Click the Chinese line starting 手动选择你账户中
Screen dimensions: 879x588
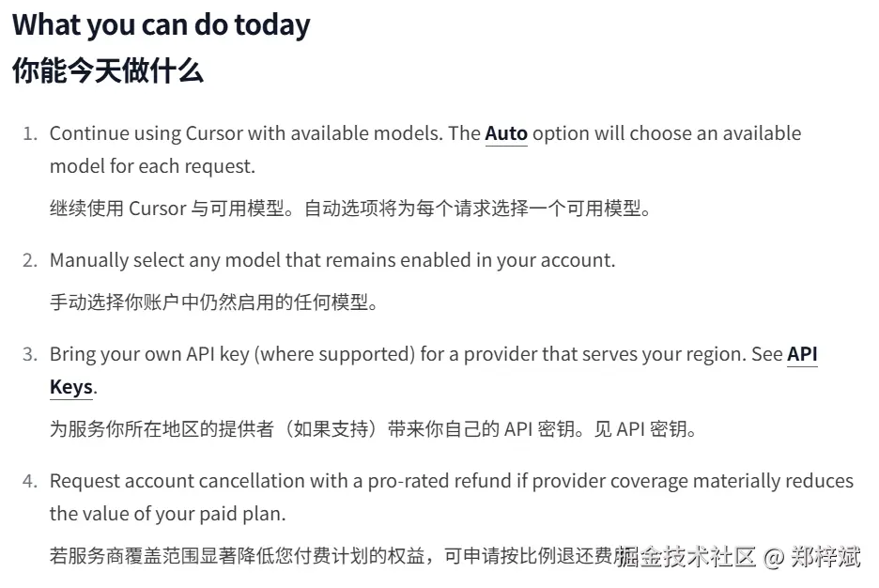tap(213, 303)
